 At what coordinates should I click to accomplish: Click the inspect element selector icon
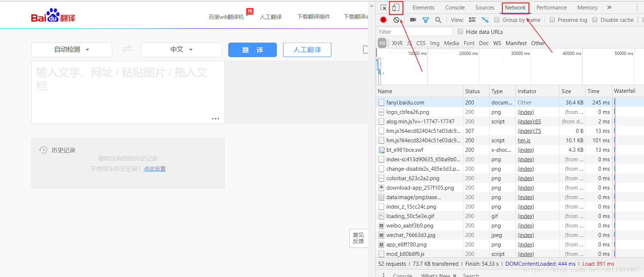pyautogui.click(x=383, y=8)
